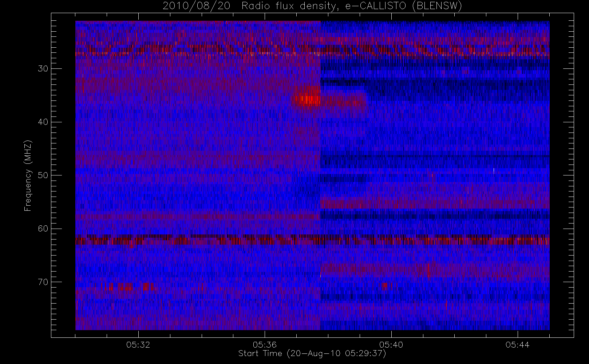Click the 05:32 time tick label

(138, 345)
